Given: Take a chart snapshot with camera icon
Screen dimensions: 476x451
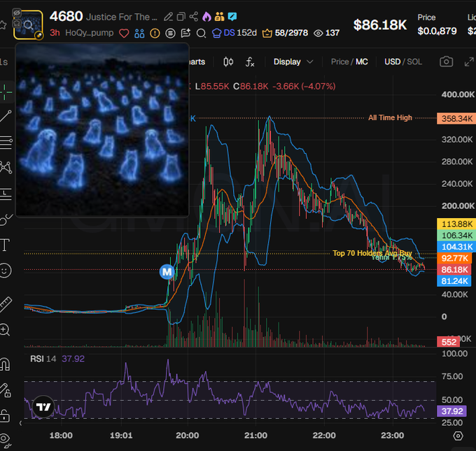Looking at the screenshot, I should pos(447,62).
